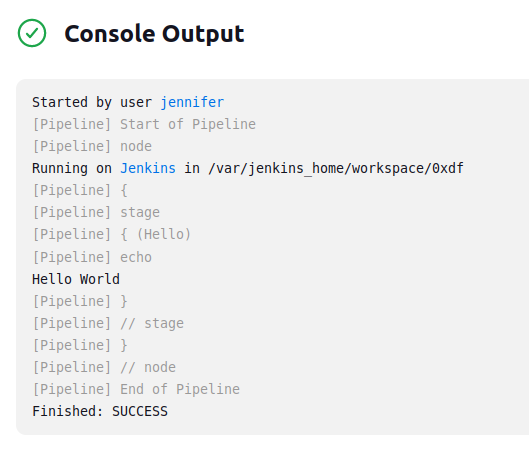
Task: Open the jennifer user profile link
Action: [192, 102]
